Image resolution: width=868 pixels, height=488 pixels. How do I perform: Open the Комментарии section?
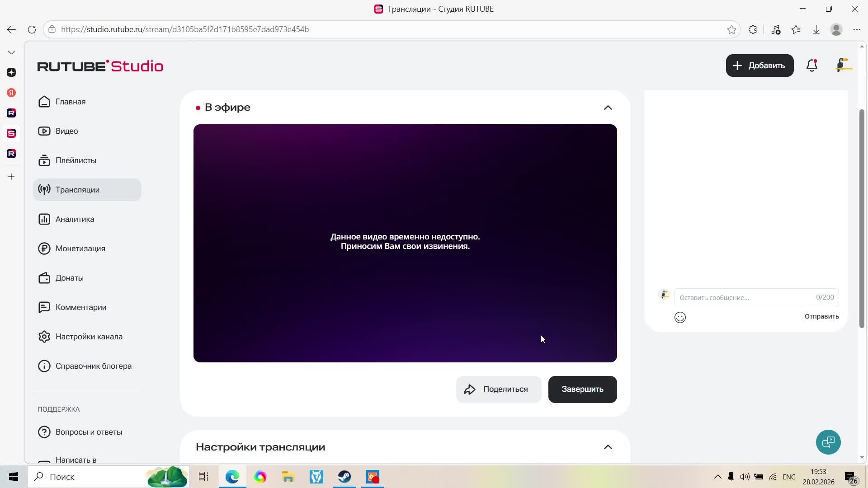point(80,307)
